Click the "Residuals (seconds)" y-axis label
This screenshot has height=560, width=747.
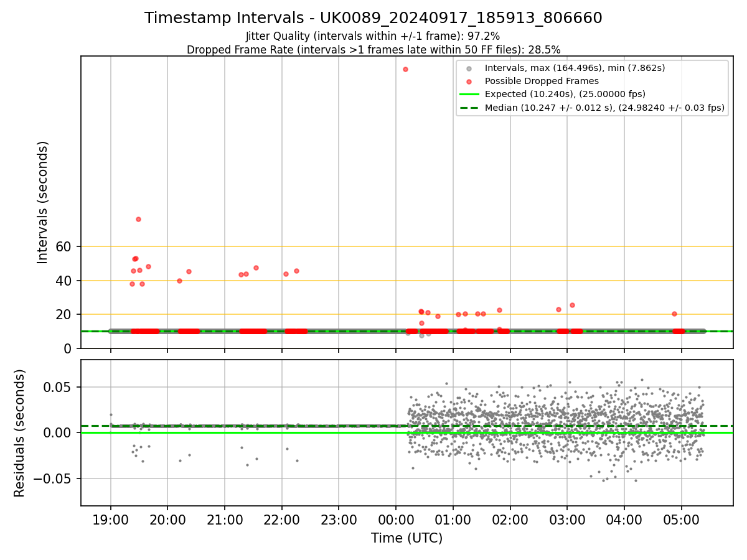click(20, 433)
